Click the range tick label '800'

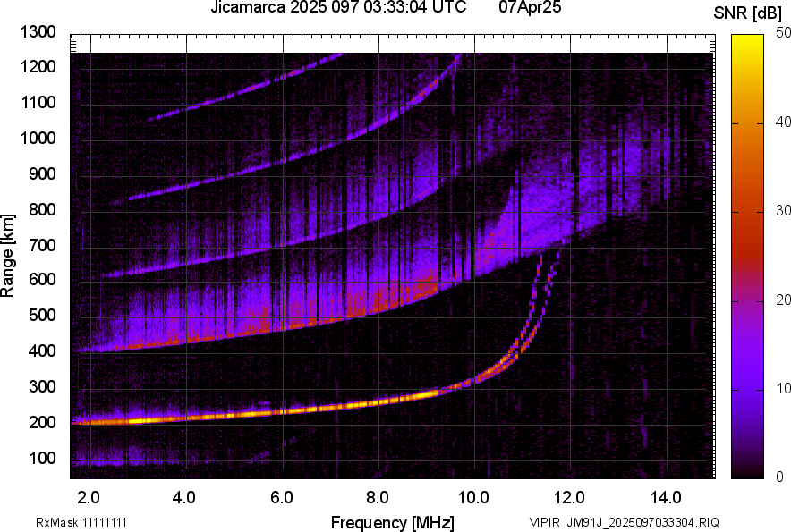point(42,208)
